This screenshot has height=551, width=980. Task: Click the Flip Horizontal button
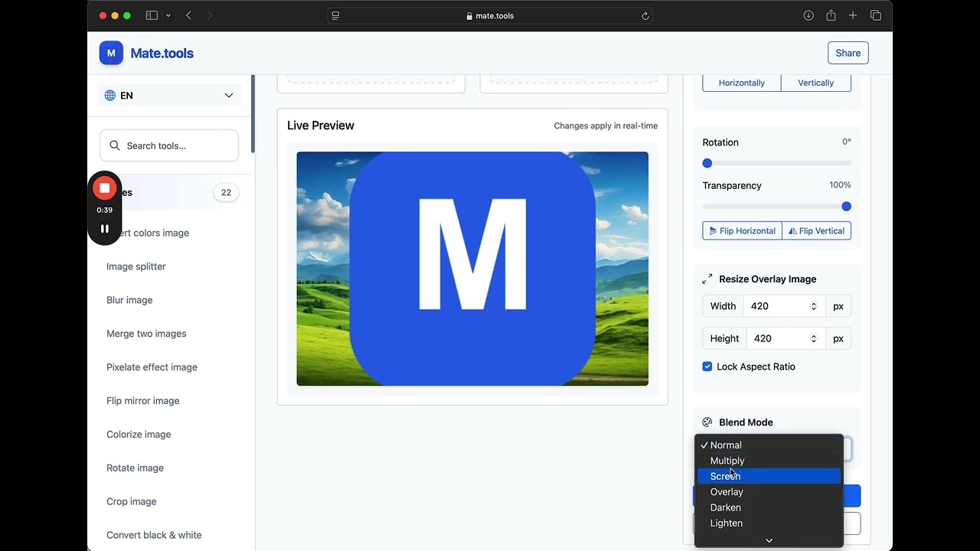tap(742, 230)
